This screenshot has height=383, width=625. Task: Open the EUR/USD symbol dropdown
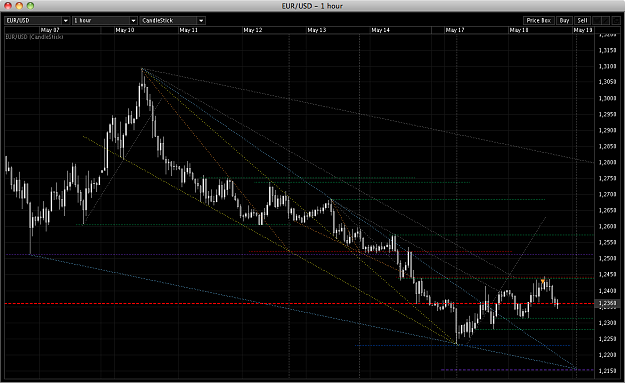(x=37, y=20)
